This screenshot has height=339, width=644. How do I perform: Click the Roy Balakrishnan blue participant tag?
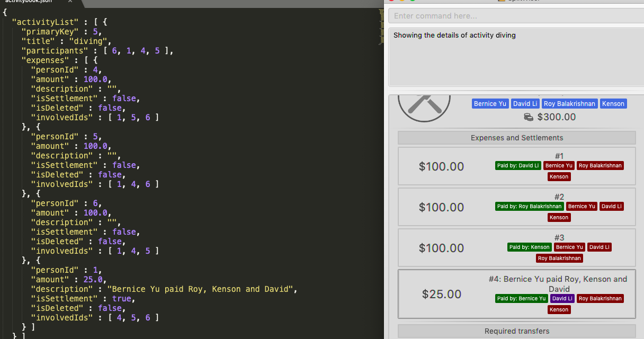[x=569, y=104]
